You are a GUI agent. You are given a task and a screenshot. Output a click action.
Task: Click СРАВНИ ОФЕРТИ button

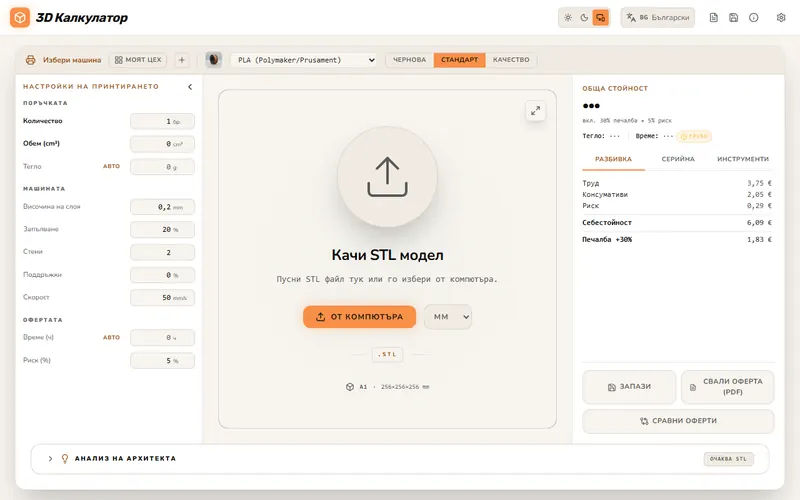(678, 421)
